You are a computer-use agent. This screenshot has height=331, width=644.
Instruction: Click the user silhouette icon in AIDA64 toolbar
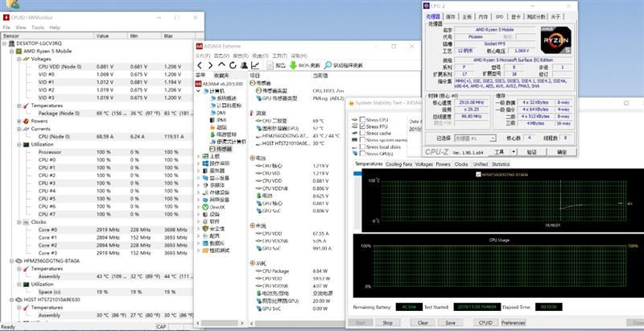244,65
